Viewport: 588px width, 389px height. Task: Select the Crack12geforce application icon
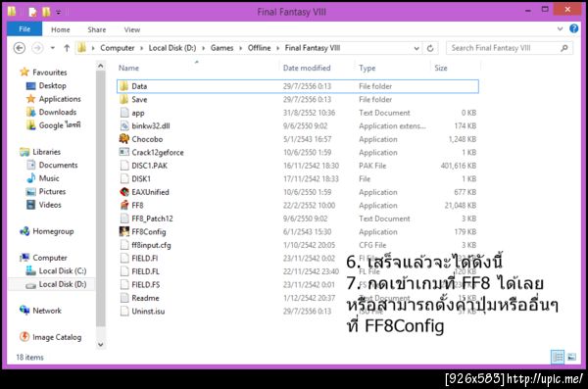point(124,152)
